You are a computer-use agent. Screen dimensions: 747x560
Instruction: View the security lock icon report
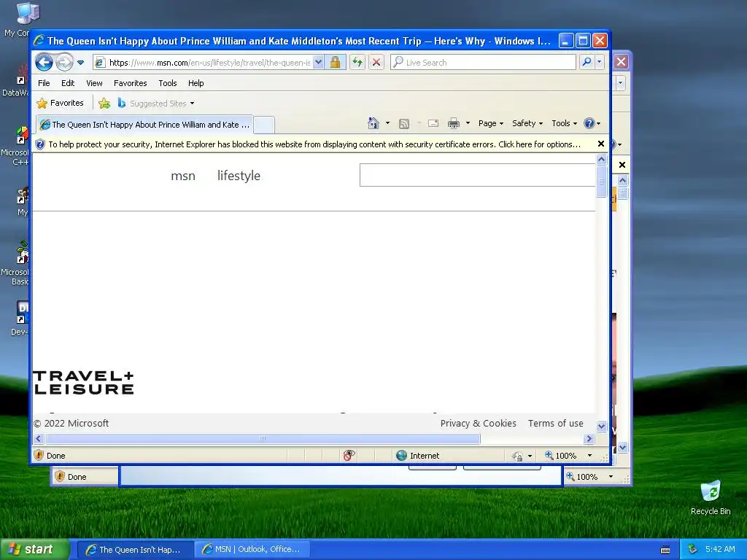(x=335, y=63)
